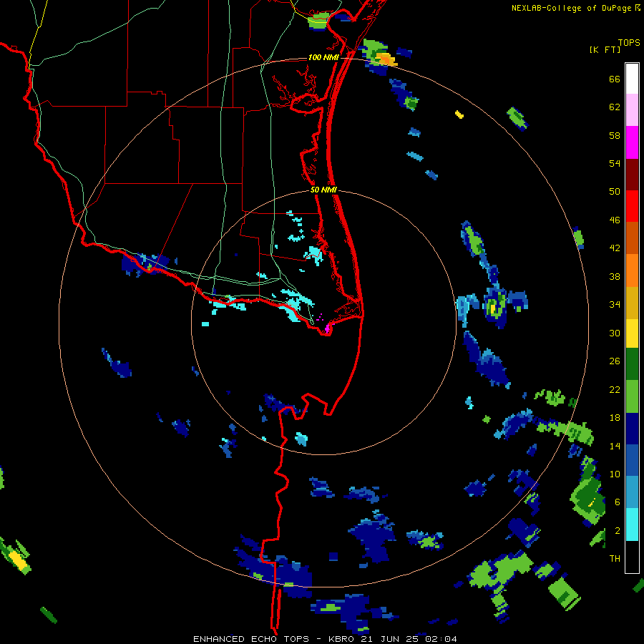
Task: Select the light pink legend color block
Action: pyautogui.click(x=632, y=110)
